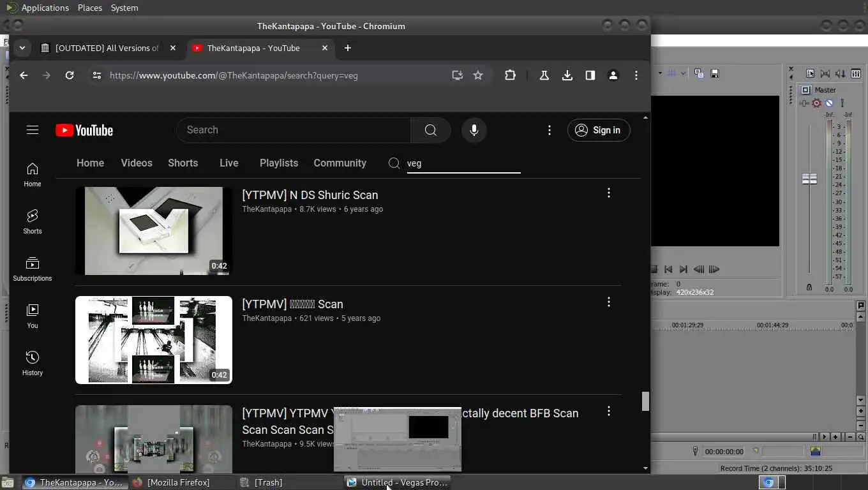Viewport: 868px width, 490px height.
Task: Open the Chromium extensions puzzle icon
Action: pyautogui.click(x=510, y=75)
